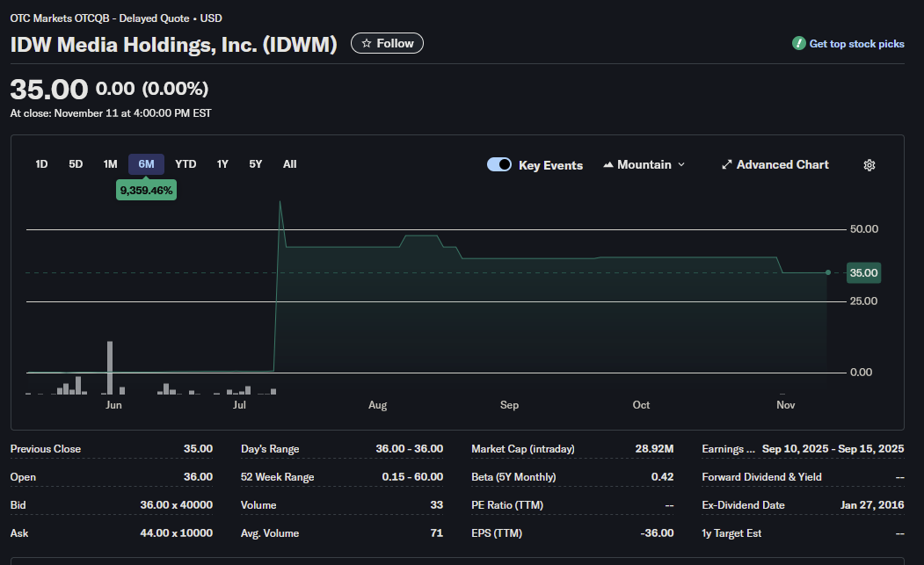
Task: Click the OTC Markets OTCQB Delayed Quote text
Action: [116, 18]
